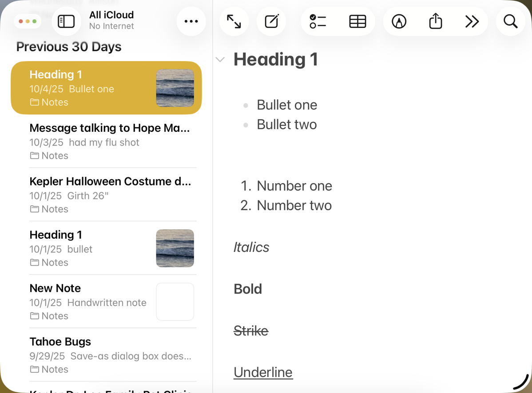Insert a checklist using the checklist icon

(318, 21)
